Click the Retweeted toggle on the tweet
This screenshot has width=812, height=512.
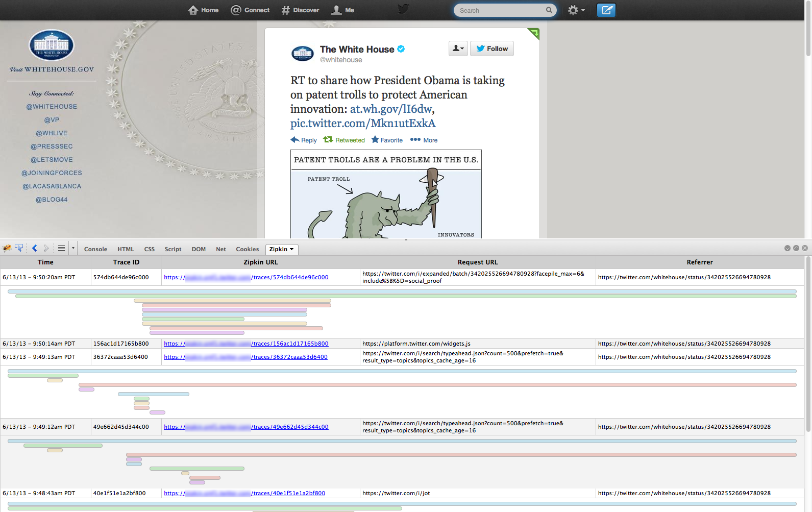[344, 140]
